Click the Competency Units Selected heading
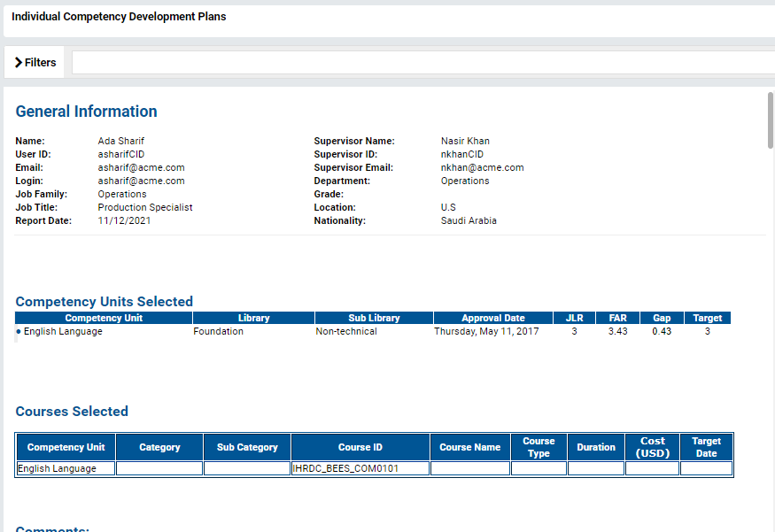Viewport: 775px width, 532px height. [x=105, y=301]
